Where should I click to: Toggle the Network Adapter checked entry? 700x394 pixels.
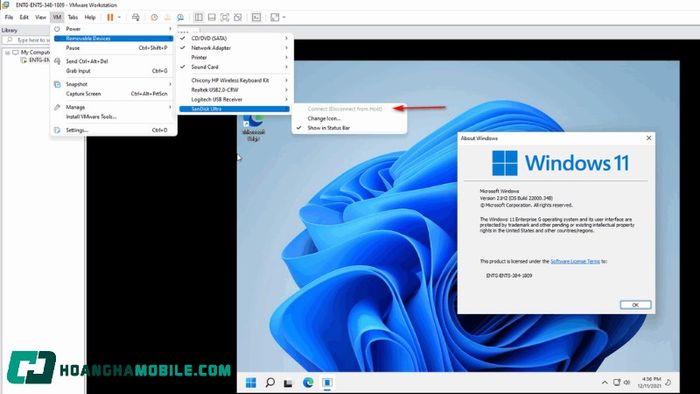(234, 48)
